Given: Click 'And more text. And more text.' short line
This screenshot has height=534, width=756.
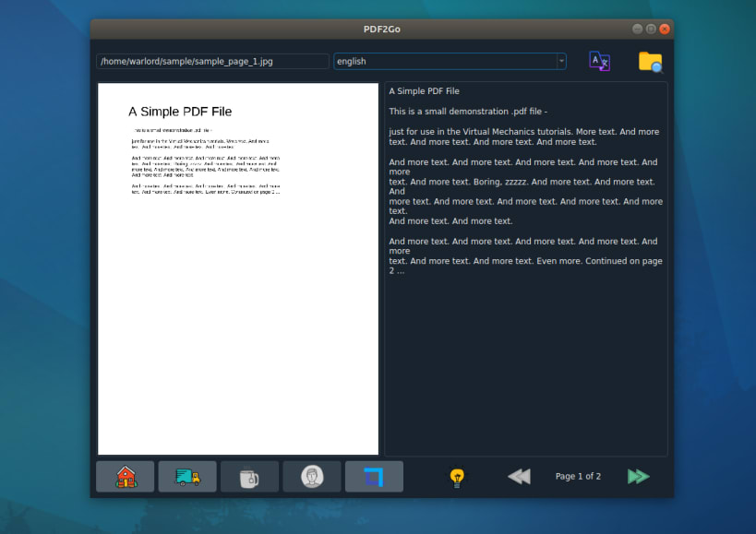Looking at the screenshot, I should 450,221.
